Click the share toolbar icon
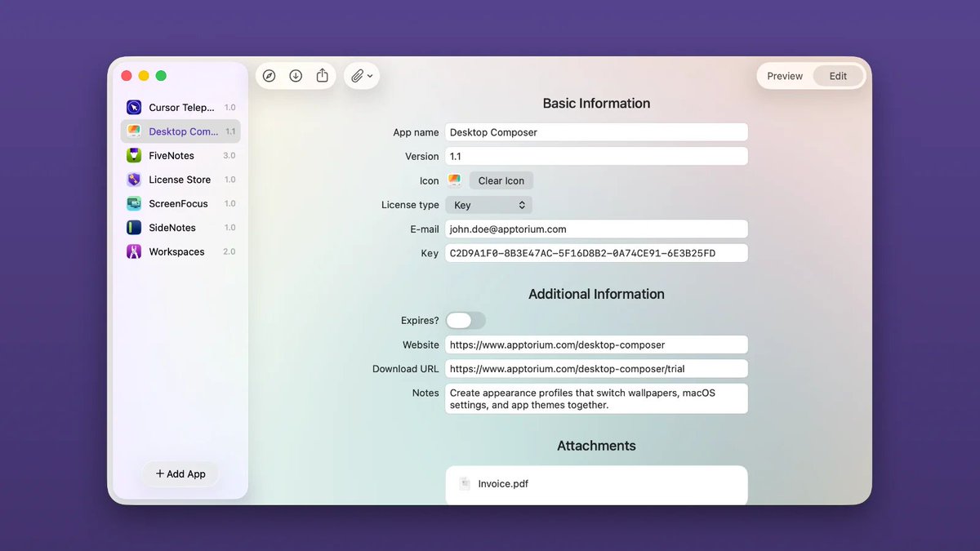 click(323, 75)
